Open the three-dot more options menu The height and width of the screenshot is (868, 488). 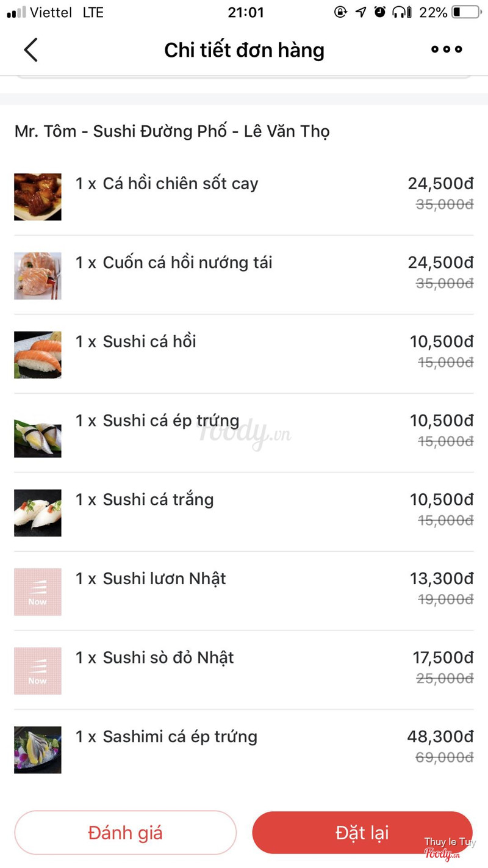click(447, 49)
